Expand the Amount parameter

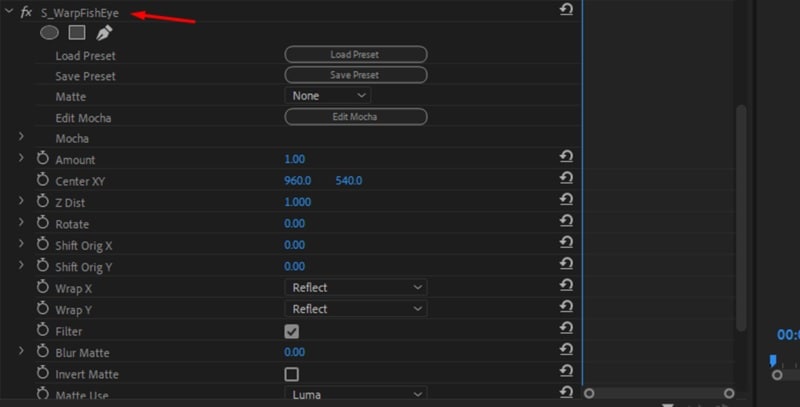pyautogui.click(x=21, y=158)
